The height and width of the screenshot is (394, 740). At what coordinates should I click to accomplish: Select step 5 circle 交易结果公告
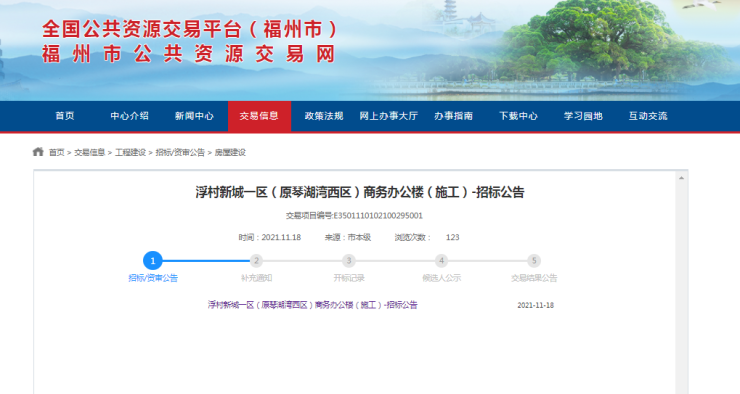click(534, 260)
